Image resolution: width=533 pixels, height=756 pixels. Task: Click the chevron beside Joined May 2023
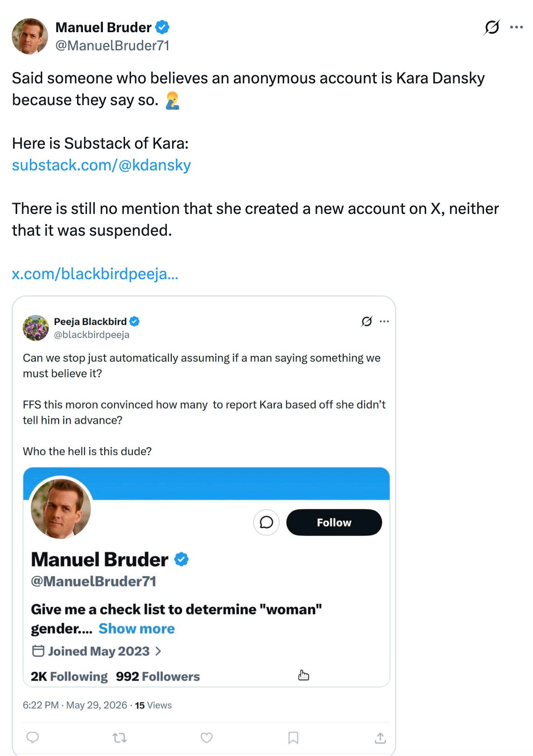pos(158,651)
